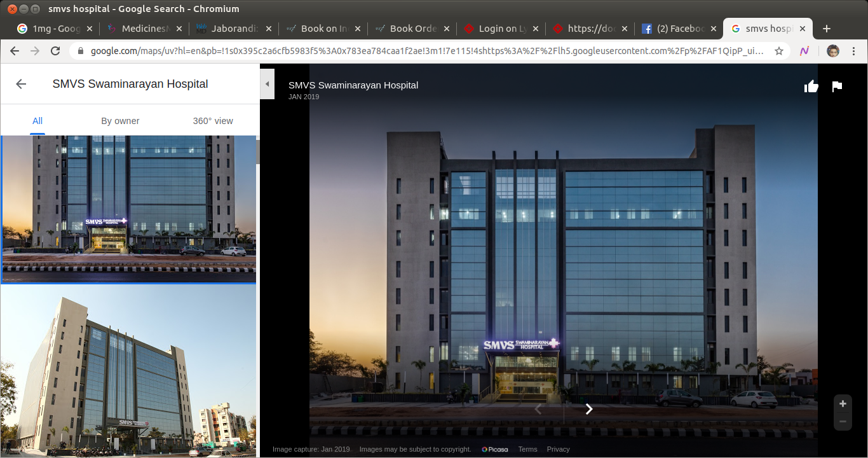Viewport: 868px width, 458px height.
Task: Reload the page in Chromium
Action: [55, 51]
